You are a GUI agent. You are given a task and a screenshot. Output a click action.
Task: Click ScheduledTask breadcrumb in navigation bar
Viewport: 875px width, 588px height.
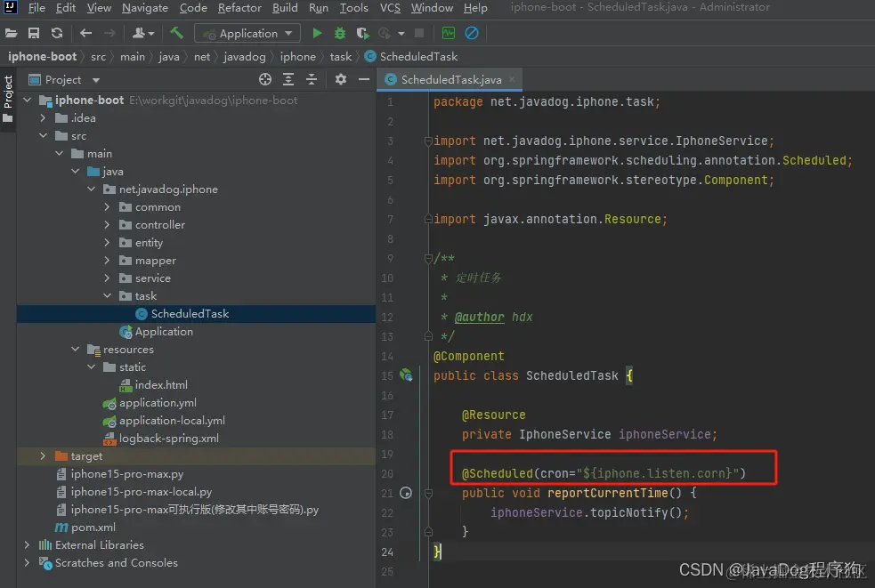411,56
